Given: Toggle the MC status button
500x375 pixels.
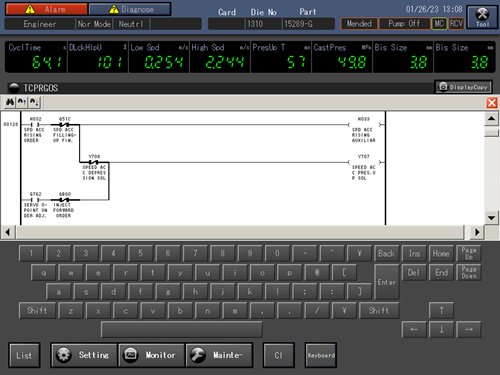Looking at the screenshot, I should (439, 24).
